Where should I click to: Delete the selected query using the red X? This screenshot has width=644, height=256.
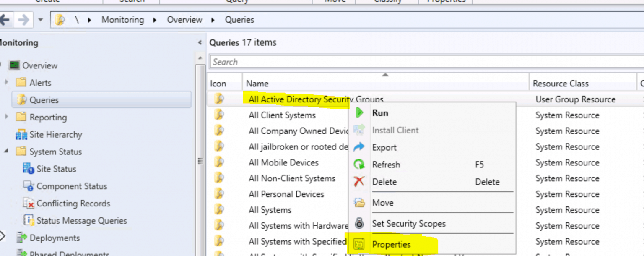click(x=359, y=182)
